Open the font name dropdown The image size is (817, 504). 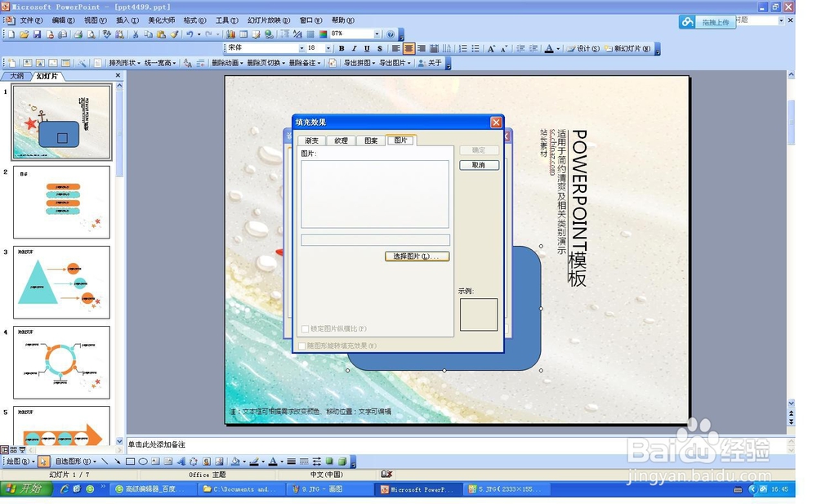[301, 48]
